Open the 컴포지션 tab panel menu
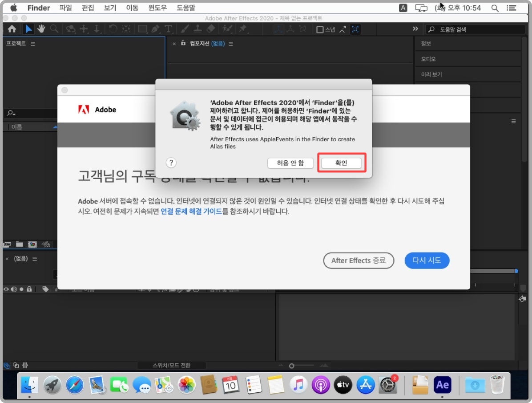The height and width of the screenshot is (403, 532). click(x=230, y=43)
